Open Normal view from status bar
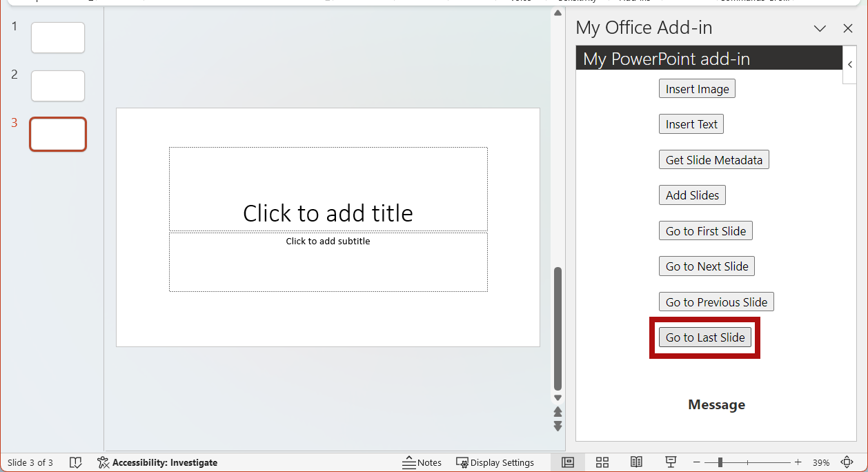This screenshot has height=472, width=868. point(568,462)
